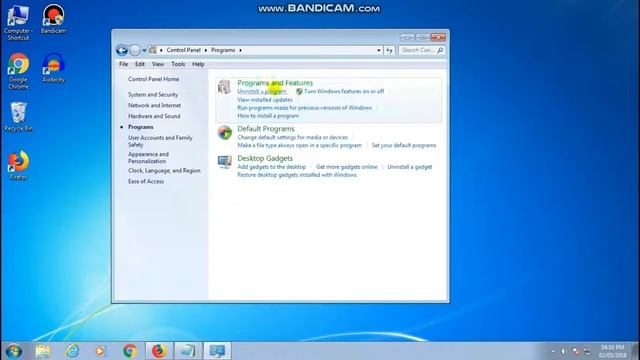
Task: Click the Desktop Gadgets heading
Action: click(x=265, y=158)
